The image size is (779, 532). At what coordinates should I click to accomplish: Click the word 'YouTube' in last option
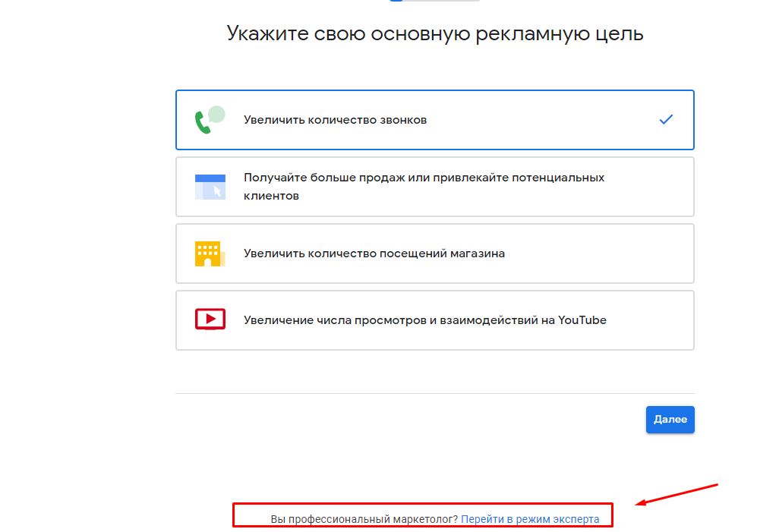[x=582, y=320]
